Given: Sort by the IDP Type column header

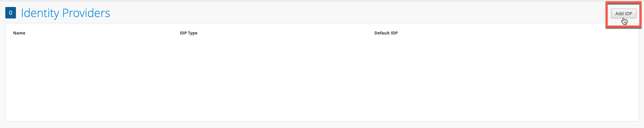Looking at the screenshot, I should 188,33.
